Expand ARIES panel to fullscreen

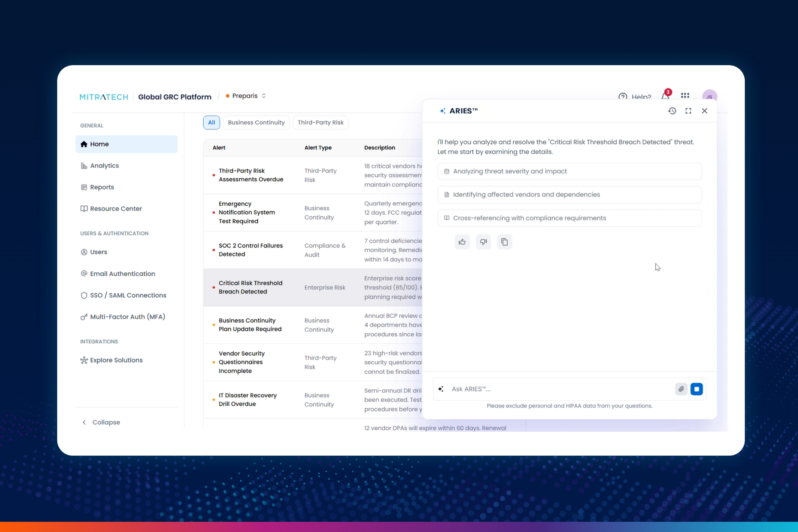point(688,111)
